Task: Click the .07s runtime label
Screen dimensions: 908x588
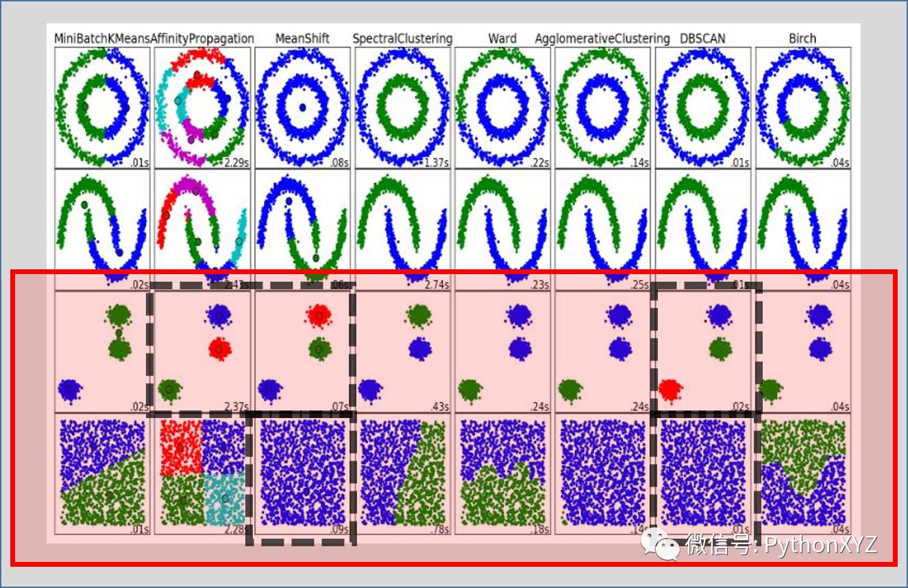Action: 340,406
